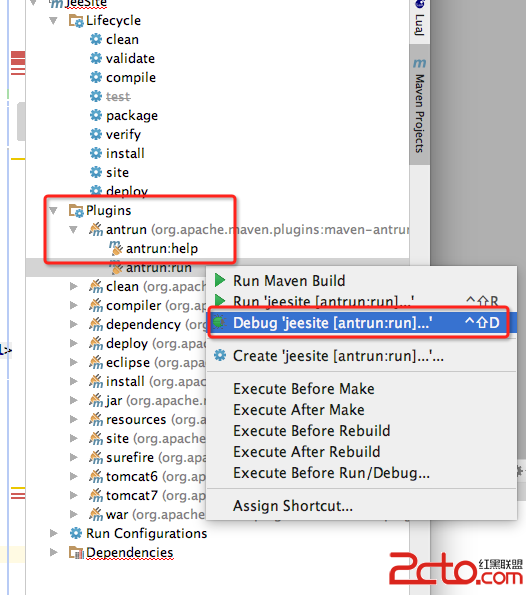Viewport: 526px width, 595px height.
Task: Expand the clean plugin node
Action: tap(74, 286)
